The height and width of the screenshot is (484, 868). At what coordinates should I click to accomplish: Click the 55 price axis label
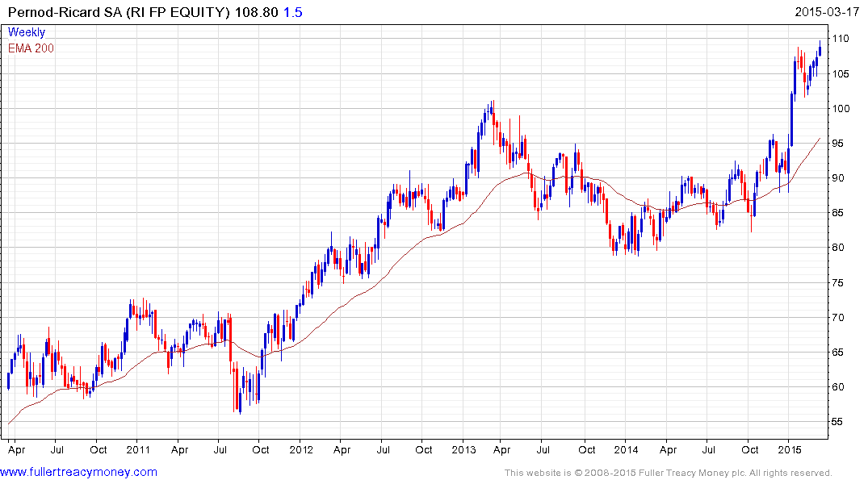tap(838, 422)
